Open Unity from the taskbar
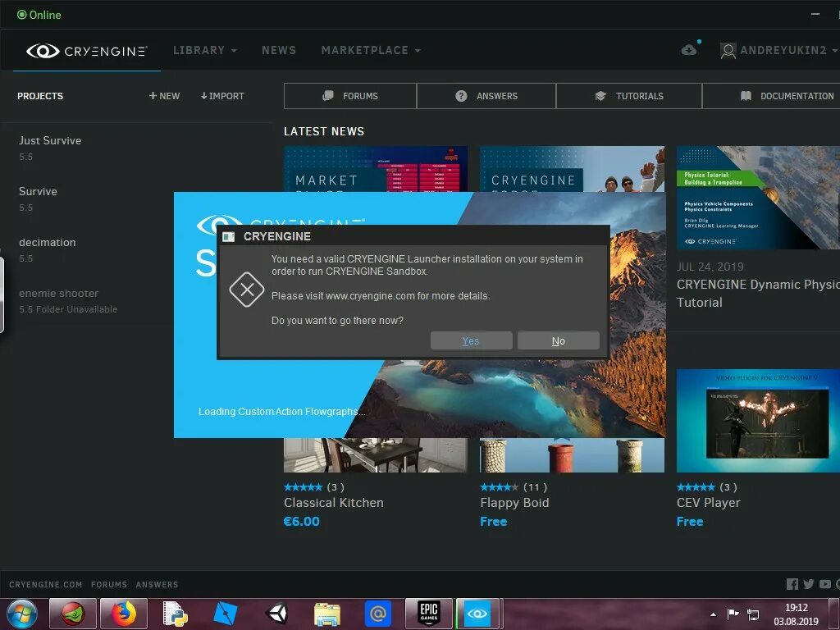The image size is (840, 630). coord(277,614)
